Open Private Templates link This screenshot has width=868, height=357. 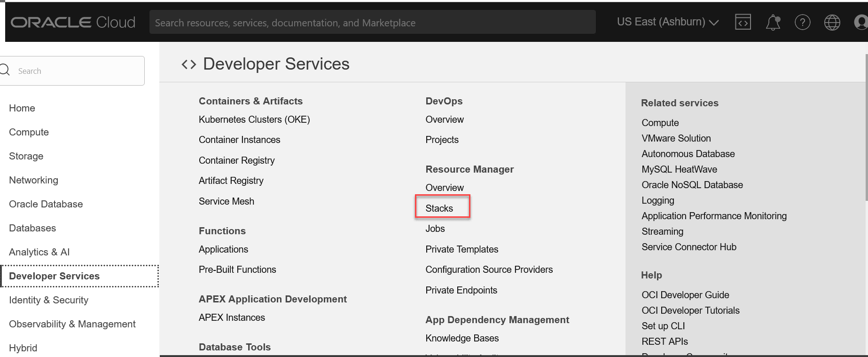(462, 249)
